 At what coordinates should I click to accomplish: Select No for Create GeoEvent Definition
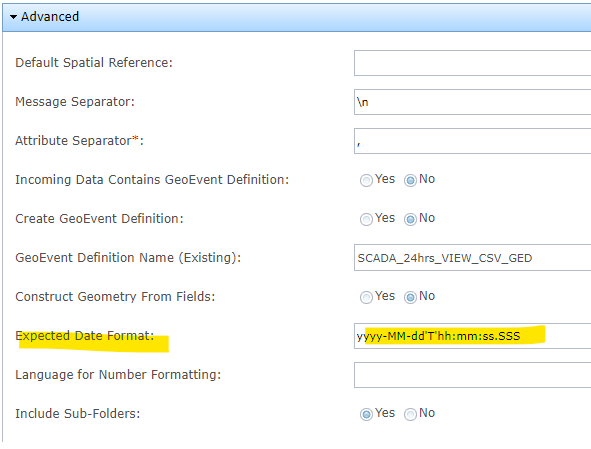(x=410, y=219)
